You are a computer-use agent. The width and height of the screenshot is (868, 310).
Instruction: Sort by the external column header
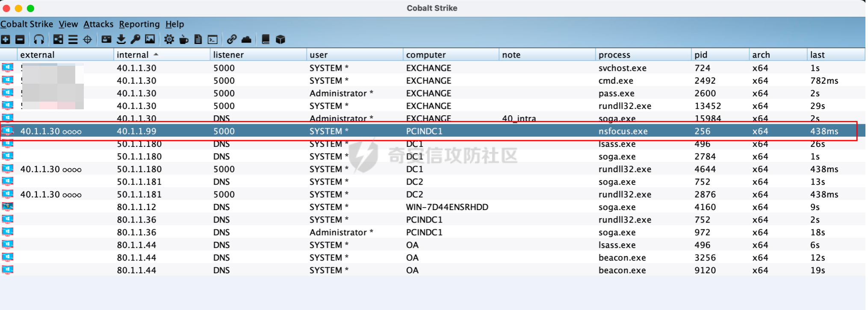(x=65, y=55)
